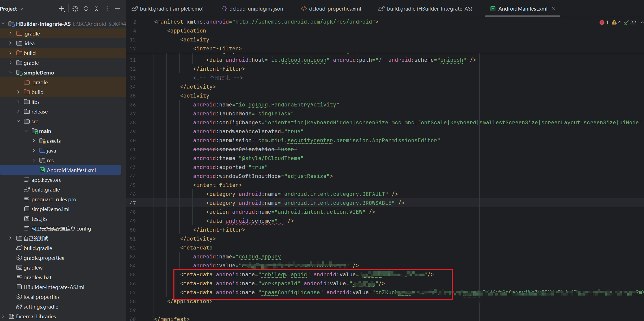This screenshot has height=321, width=644.
Task: Collapse the simpleDemo module folder
Action: (x=11, y=73)
